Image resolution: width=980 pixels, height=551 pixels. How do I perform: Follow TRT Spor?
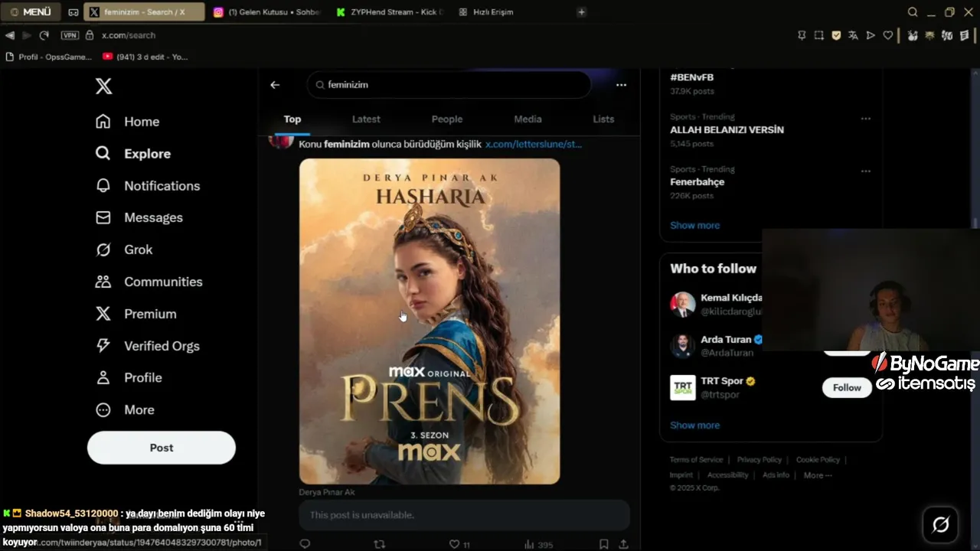(847, 387)
